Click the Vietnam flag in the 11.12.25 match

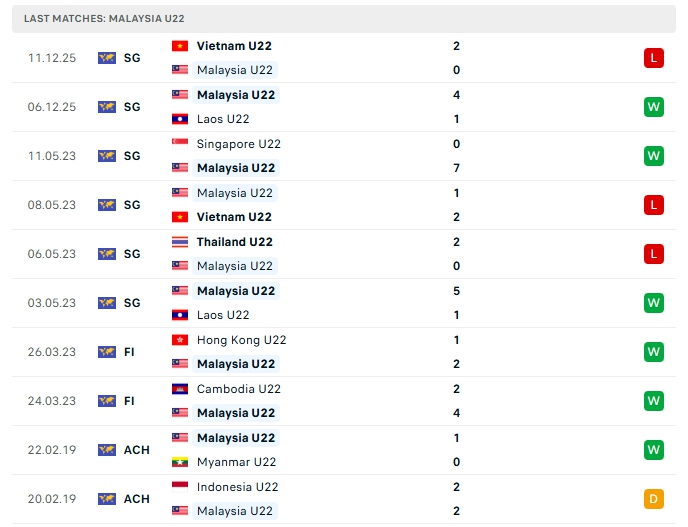pos(180,46)
